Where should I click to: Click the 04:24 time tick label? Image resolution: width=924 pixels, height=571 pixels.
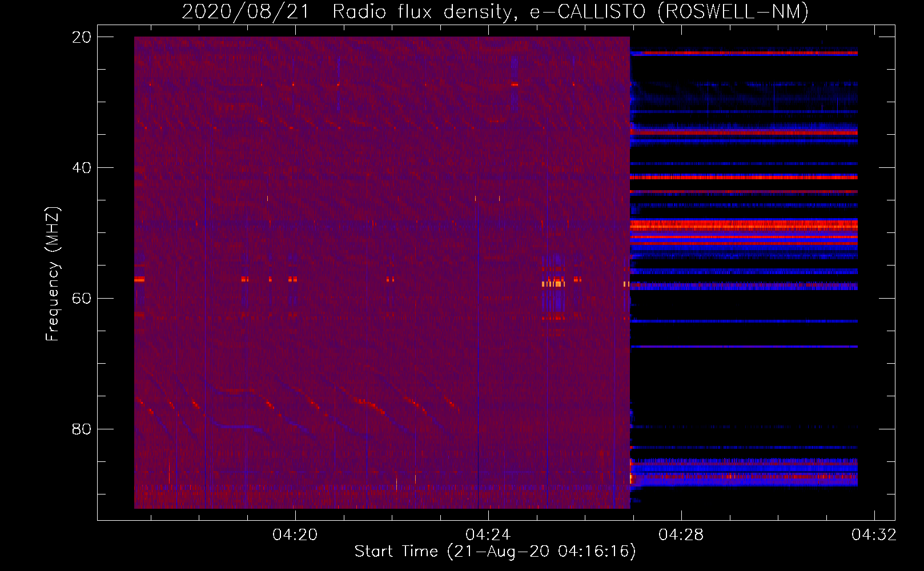[x=488, y=535]
